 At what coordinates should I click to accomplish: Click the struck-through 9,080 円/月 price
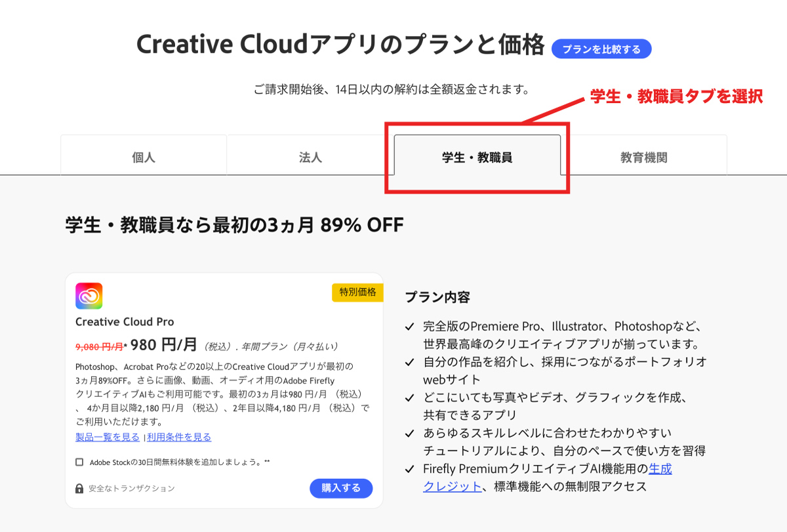click(99, 346)
